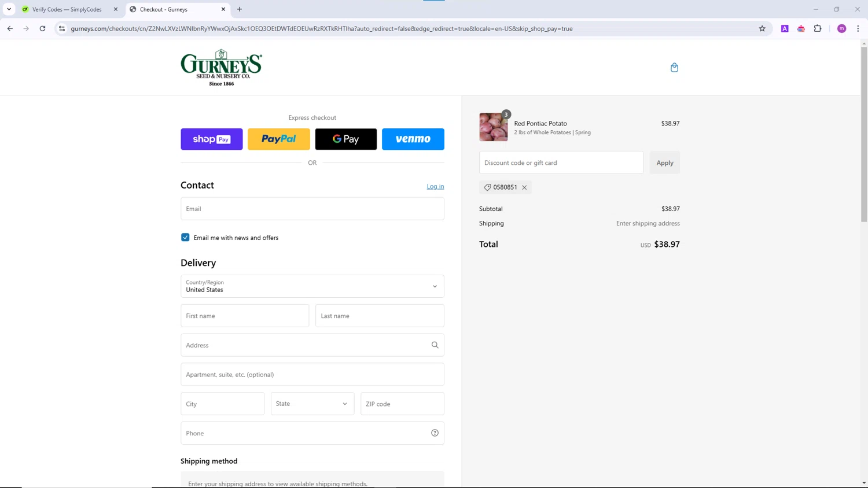Click the purple A extension icon
This screenshot has height=488, width=868.
coord(785,28)
